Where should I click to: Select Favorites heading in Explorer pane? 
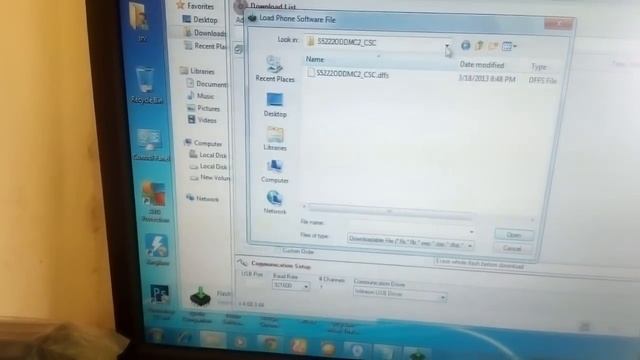tap(195, 6)
